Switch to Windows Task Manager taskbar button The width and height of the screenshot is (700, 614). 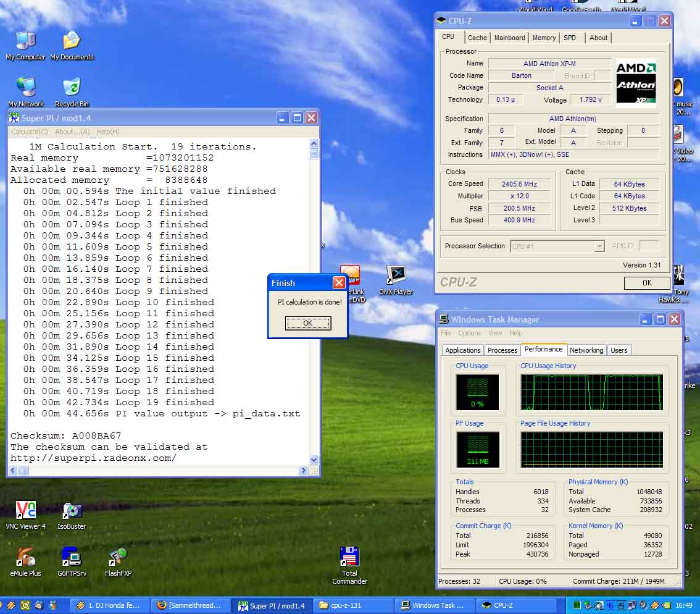coord(433,605)
